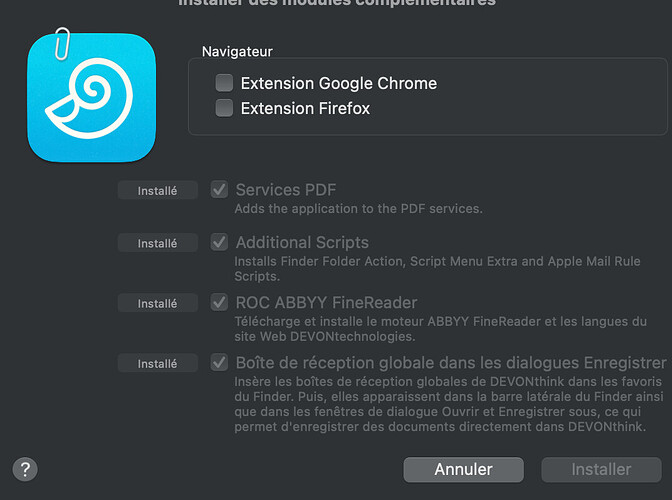Click the DEVONthink nautilus shell app icon
The width and height of the screenshot is (672, 500).
point(92,97)
